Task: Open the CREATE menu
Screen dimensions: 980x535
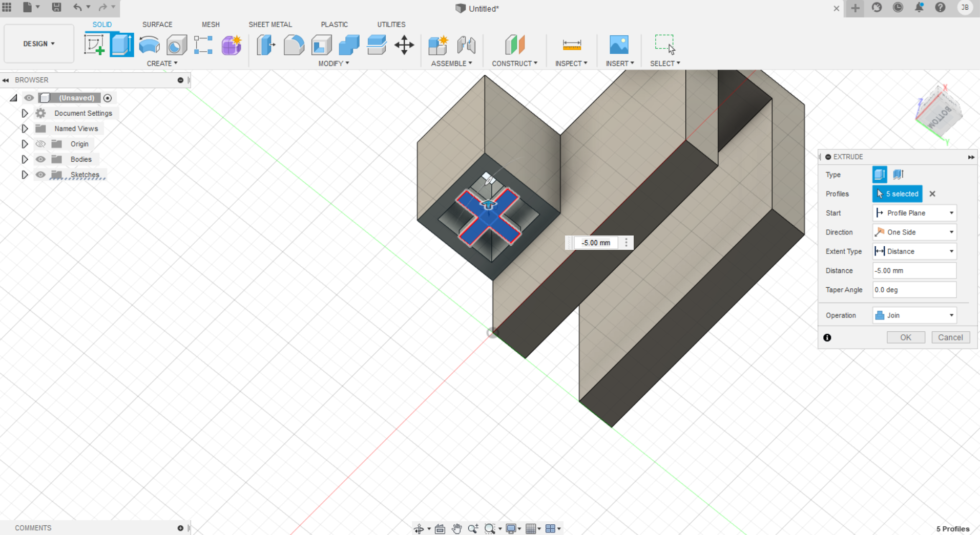Action: [x=162, y=63]
